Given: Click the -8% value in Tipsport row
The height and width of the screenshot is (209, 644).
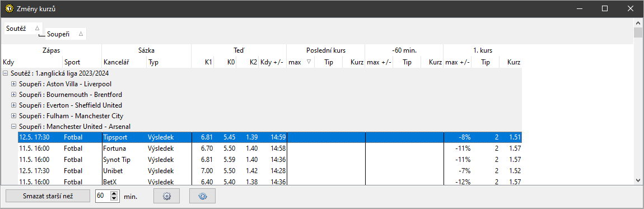Looking at the screenshot, I should point(464,137).
